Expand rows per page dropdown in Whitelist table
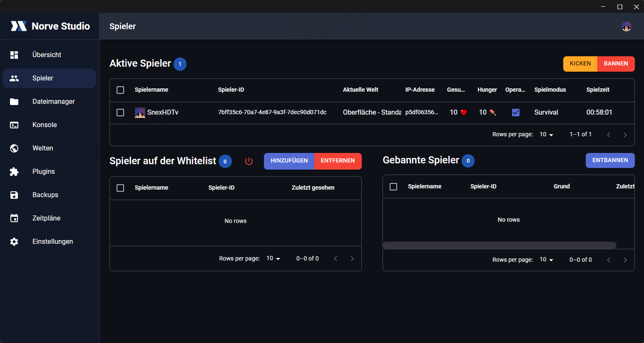Image resolution: width=644 pixels, height=343 pixels. [273, 258]
